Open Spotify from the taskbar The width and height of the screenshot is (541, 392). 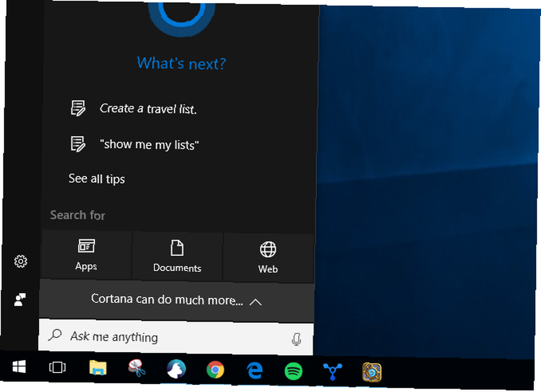pos(294,371)
